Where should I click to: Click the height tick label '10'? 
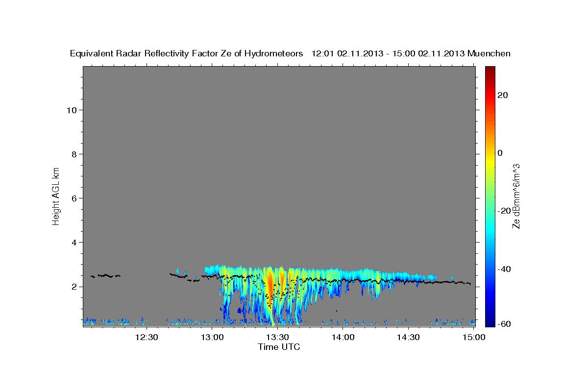click(71, 110)
